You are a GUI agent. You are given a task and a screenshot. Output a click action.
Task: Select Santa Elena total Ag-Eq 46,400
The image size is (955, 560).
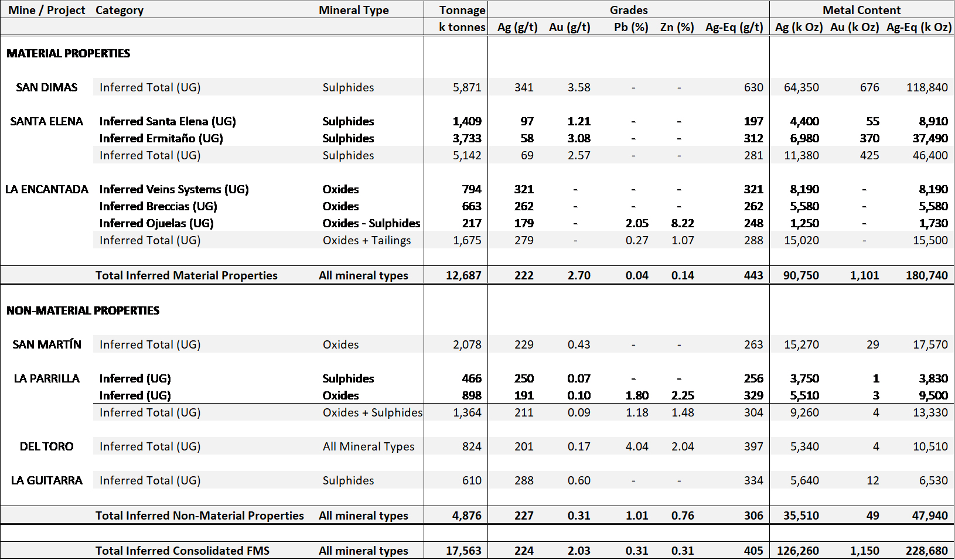930,155
